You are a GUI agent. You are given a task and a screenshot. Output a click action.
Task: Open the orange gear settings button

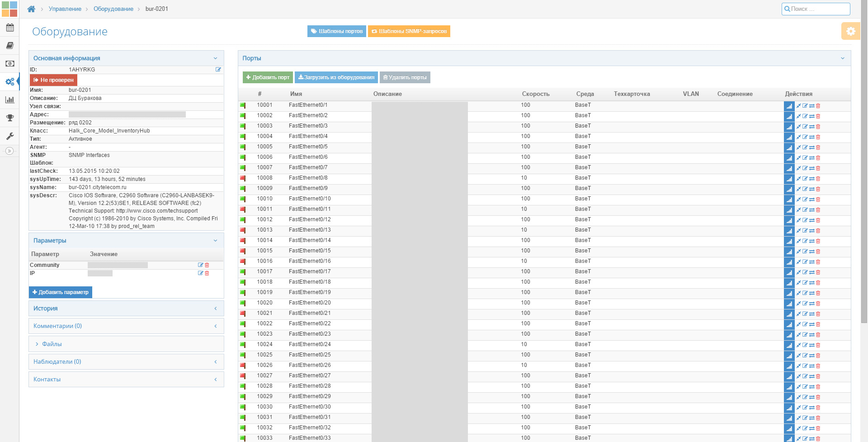pos(850,31)
